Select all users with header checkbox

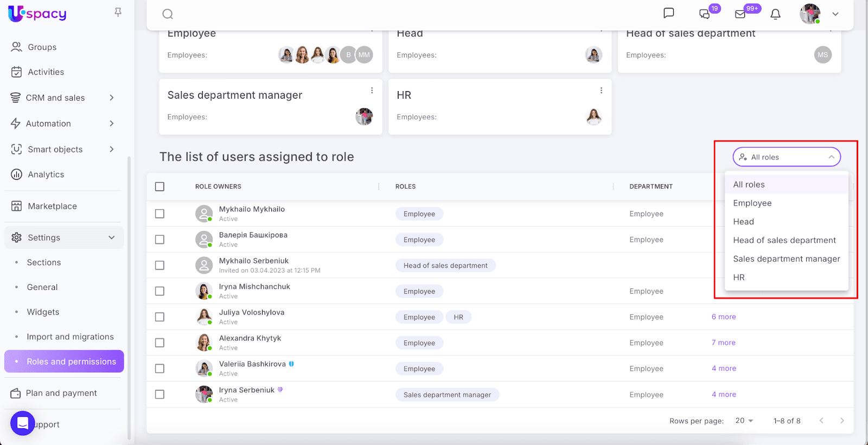(x=159, y=186)
